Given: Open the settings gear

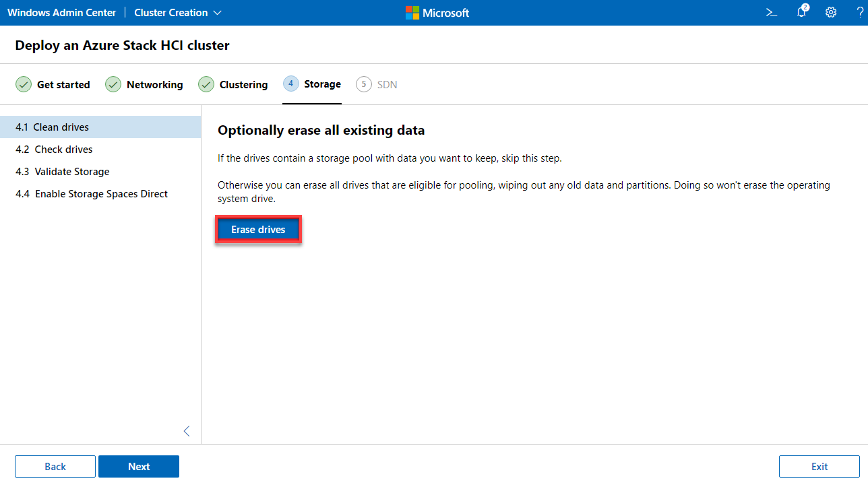Looking at the screenshot, I should click(831, 12).
